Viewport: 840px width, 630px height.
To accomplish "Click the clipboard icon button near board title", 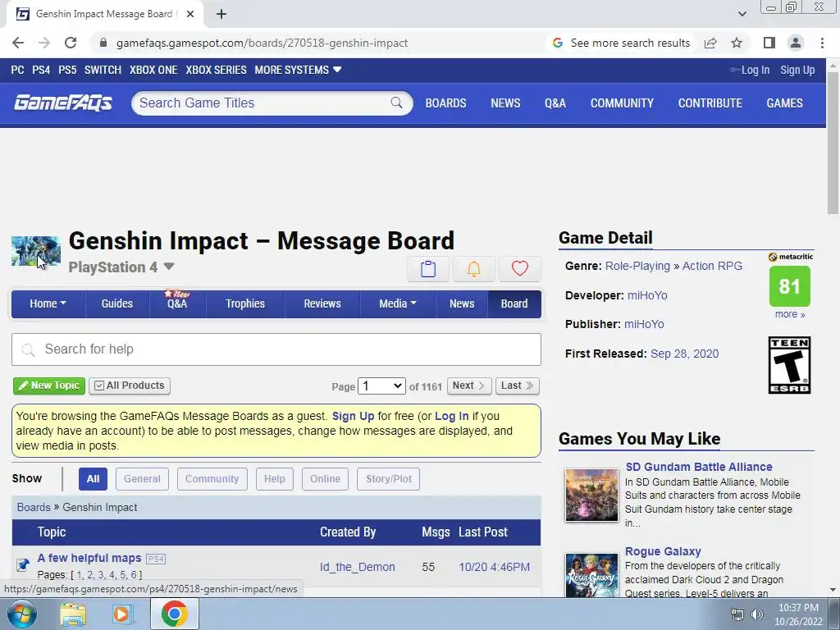I will pos(428,268).
